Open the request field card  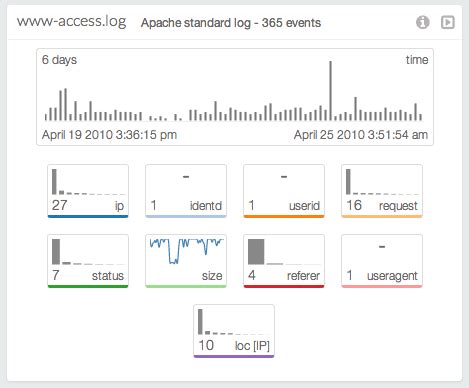(382, 191)
